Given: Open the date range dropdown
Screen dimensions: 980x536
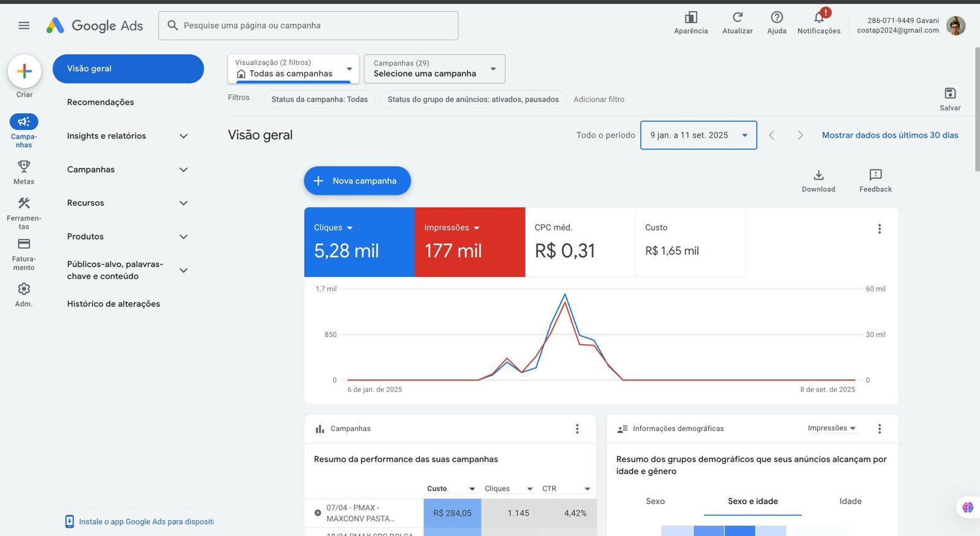Looking at the screenshot, I should coord(698,135).
